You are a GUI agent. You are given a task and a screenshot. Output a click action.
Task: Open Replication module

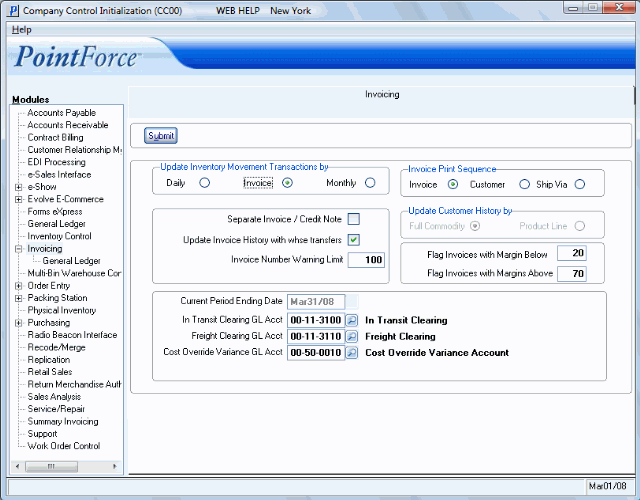point(49,360)
